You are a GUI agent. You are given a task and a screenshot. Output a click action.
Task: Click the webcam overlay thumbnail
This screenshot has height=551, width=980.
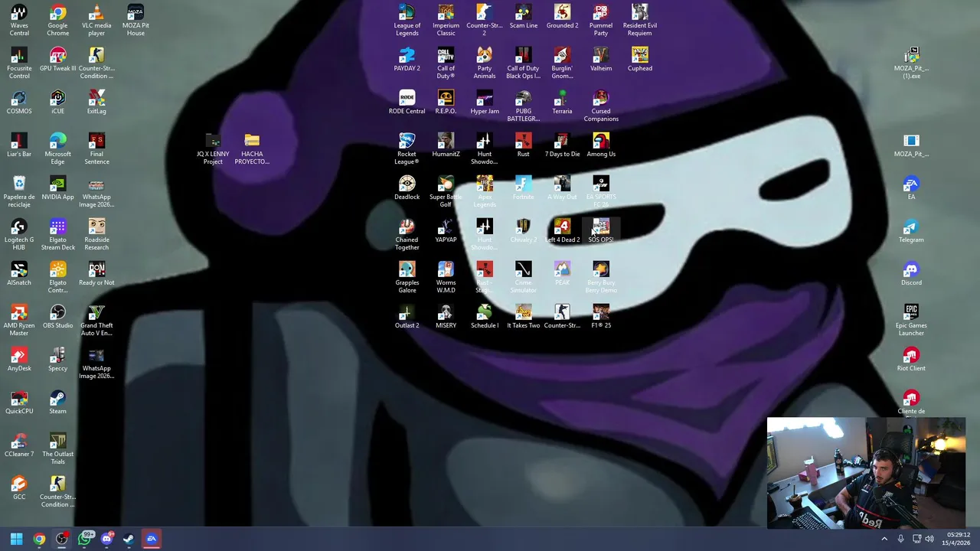coord(866,473)
